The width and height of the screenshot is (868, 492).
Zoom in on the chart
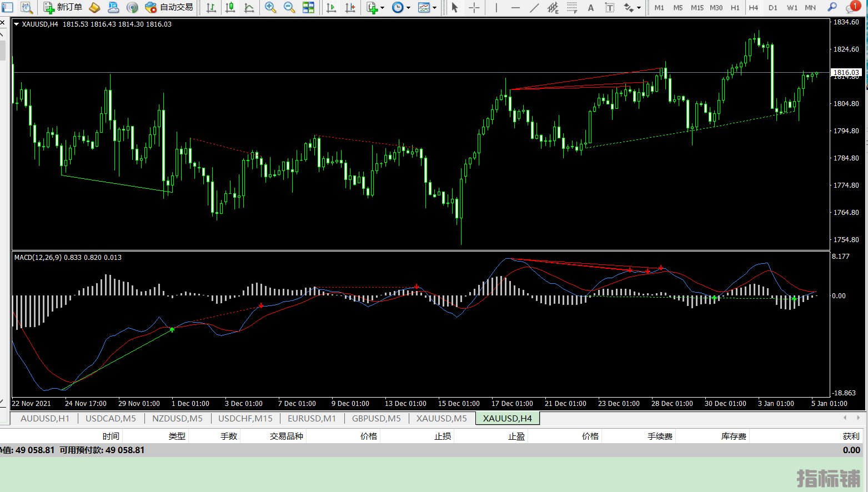click(x=270, y=7)
